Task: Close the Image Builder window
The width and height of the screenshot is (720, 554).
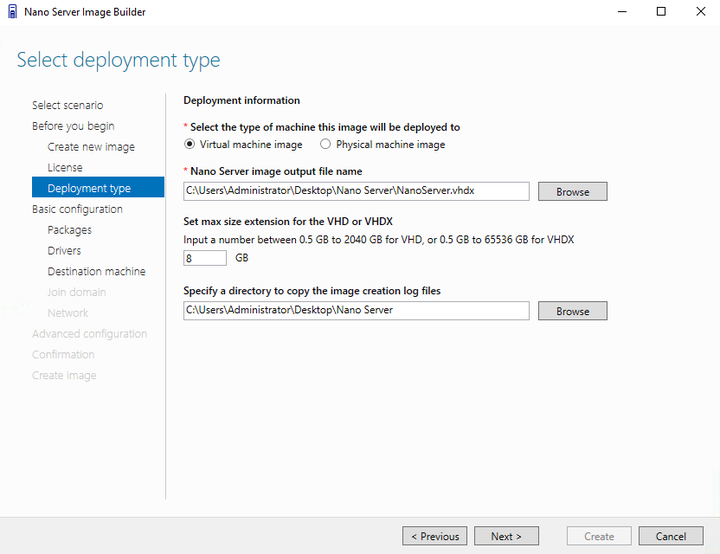Action: 701,11
